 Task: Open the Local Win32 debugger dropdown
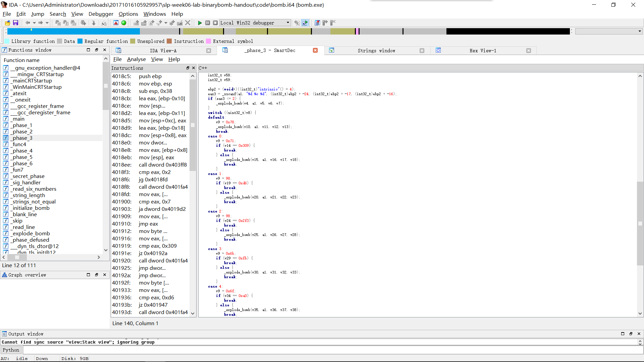[x=288, y=23]
